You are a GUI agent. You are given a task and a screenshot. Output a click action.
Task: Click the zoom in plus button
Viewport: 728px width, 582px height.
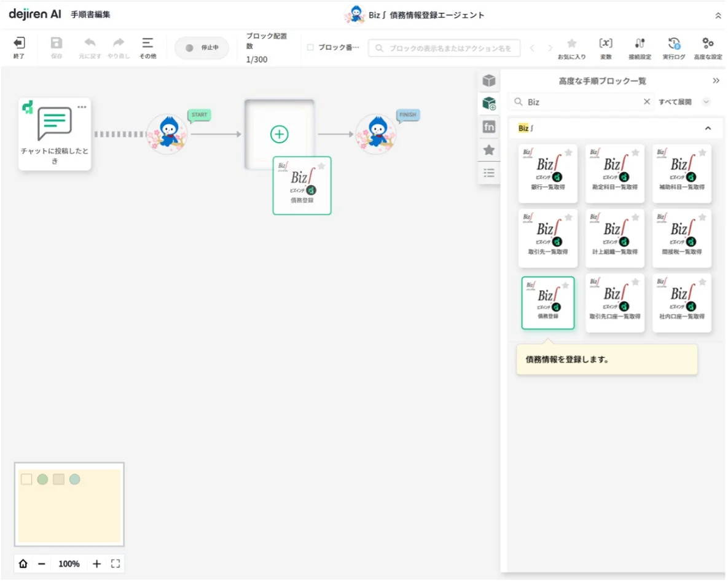click(96, 564)
